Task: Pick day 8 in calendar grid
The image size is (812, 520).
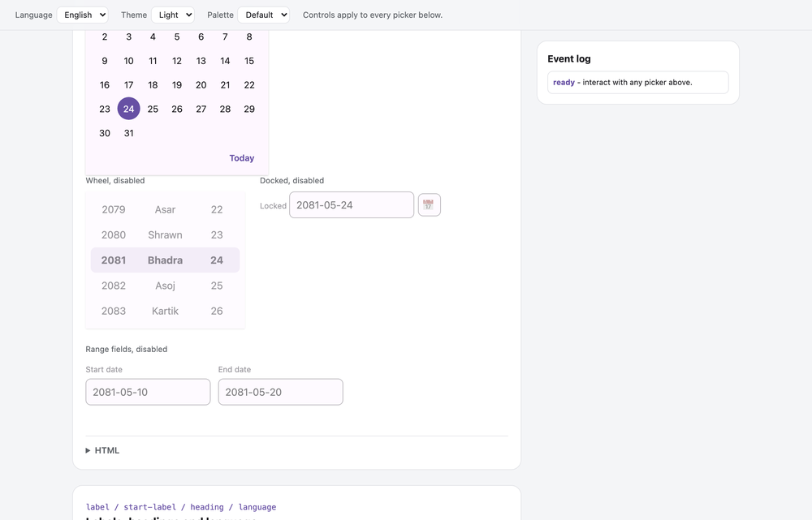Action: click(x=249, y=37)
